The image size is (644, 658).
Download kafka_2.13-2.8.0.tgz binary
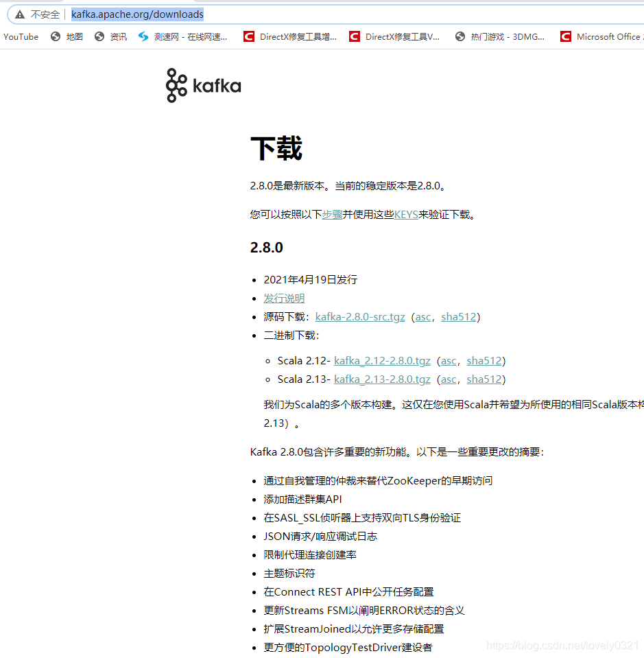(382, 379)
